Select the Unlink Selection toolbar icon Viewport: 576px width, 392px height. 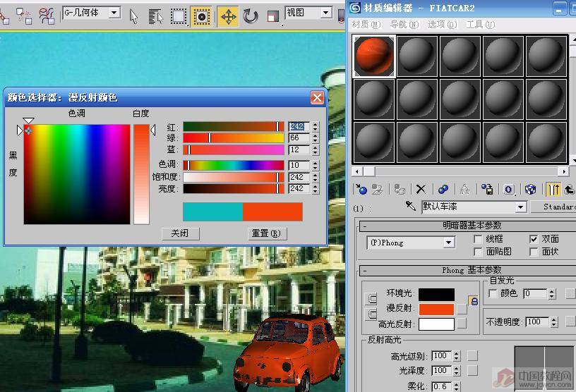point(24,16)
